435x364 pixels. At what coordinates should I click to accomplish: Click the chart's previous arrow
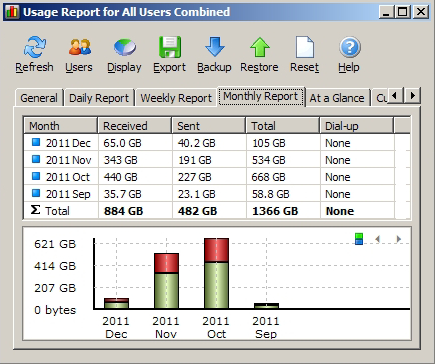coord(378,239)
